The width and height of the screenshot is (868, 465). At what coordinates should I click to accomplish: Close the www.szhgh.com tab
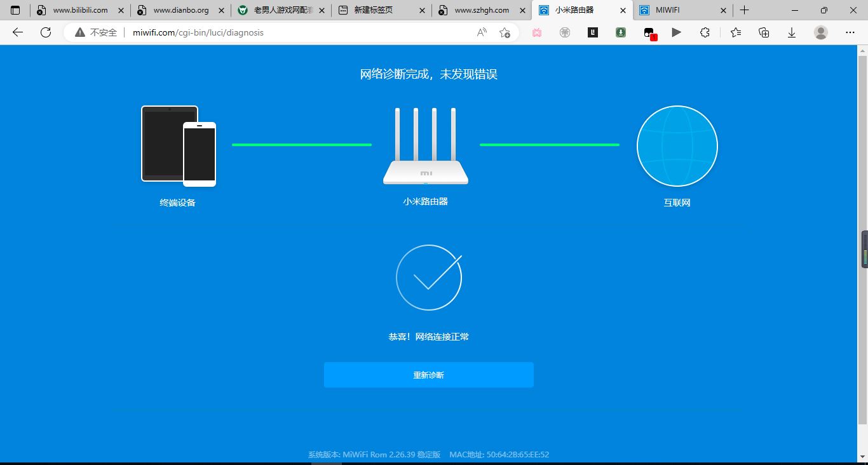(x=522, y=10)
